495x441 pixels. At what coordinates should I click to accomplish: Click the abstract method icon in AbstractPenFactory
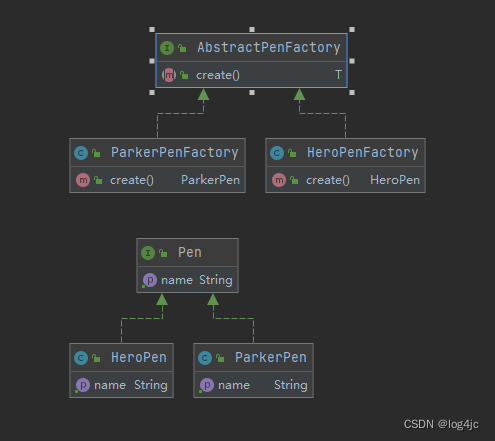point(169,75)
